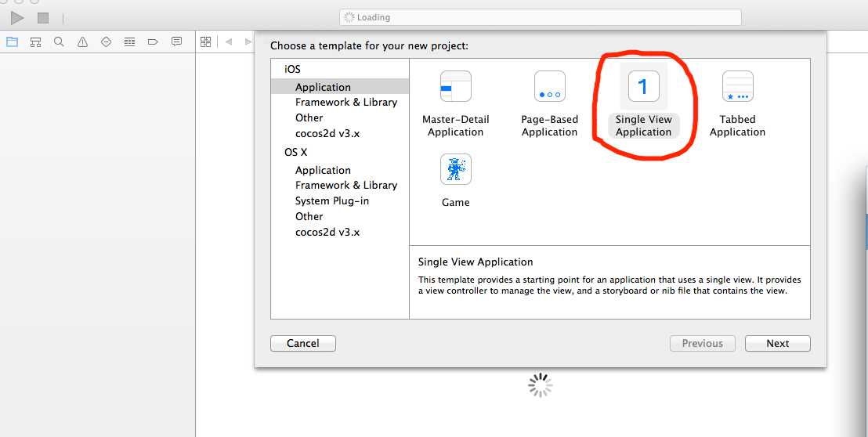Select Application under iOS
This screenshot has height=437, width=868.
point(340,87)
